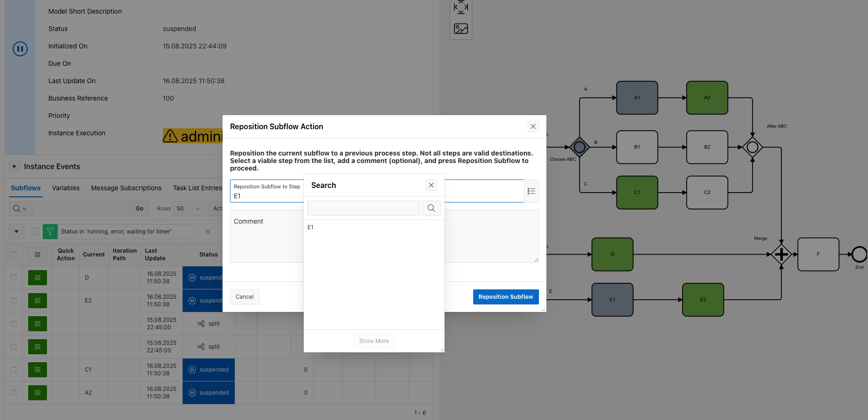
Task: Select task C1 in the diagram
Action: point(637,192)
